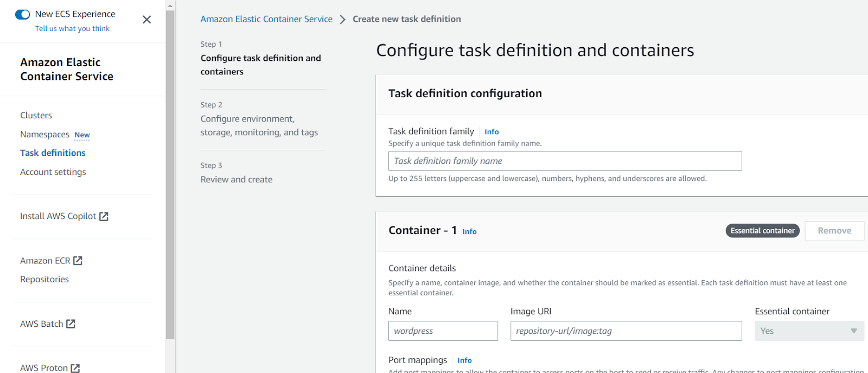Click external link icon beside Install AWS Copilot

[x=104, y=217]
